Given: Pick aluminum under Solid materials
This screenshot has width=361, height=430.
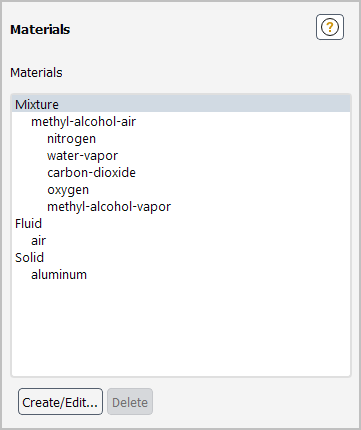Looking at the screenshot, I should (59, 275).
